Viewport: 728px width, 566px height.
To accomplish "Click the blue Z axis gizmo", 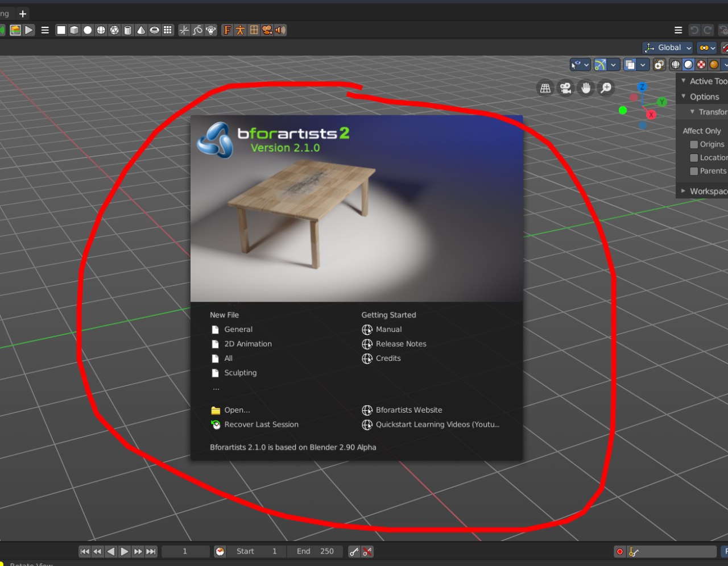I will [642, 87].
